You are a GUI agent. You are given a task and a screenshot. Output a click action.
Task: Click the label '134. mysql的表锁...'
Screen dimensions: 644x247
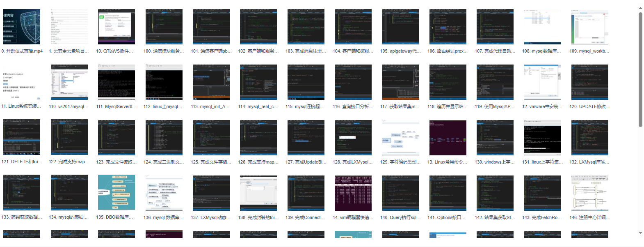click(x=69, y=218)
